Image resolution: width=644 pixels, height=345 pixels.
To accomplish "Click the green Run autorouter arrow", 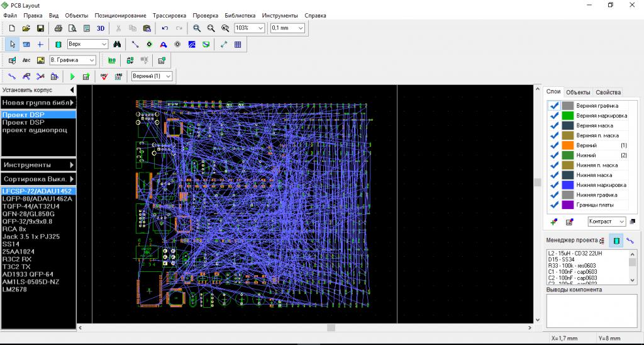I will tap(72, 77).
